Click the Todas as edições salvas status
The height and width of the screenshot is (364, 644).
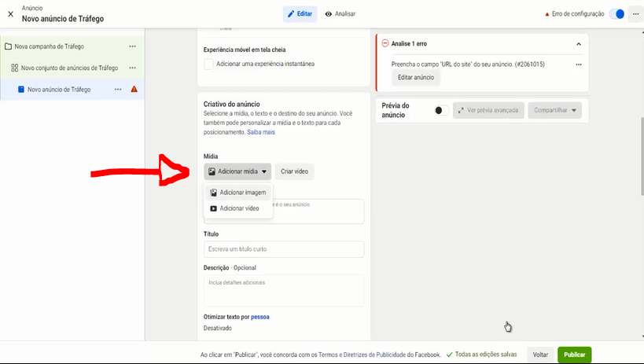click(x=481, y=354)
